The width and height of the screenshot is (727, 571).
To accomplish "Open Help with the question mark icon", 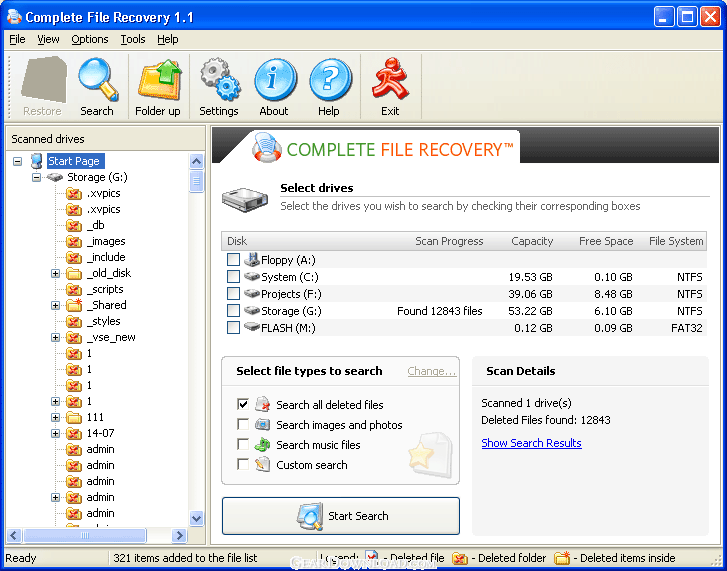I will coord(330,80).
